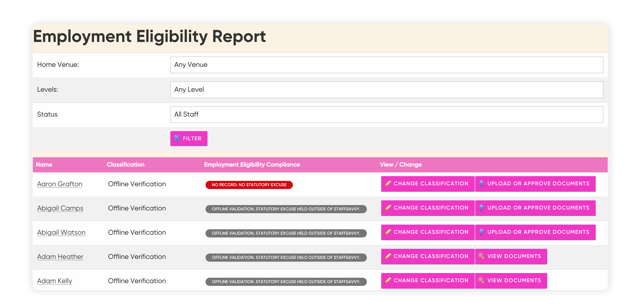Upload or approve documents for Abigail Camps

(535, 208)
